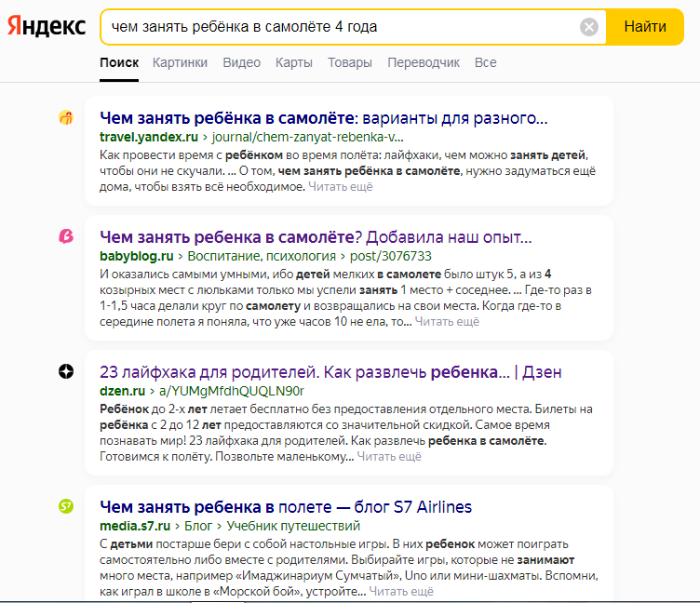
Task: Open the dzen.ru domain link
Action: pos(122,391)
